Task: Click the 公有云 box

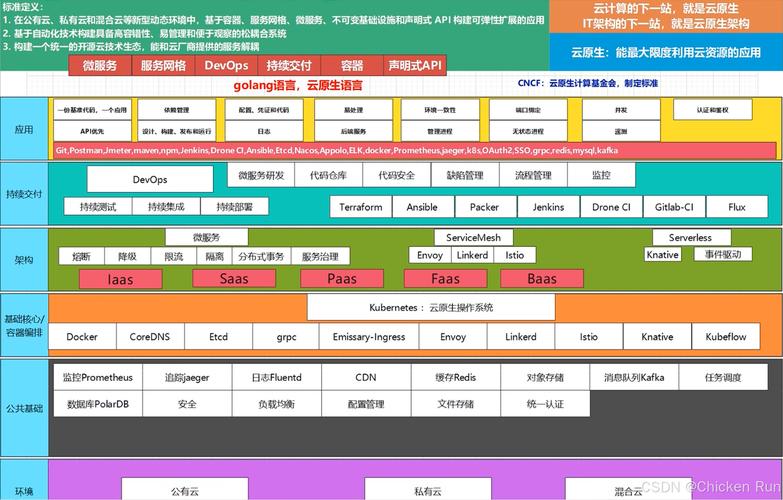Action: pos(185,489)
